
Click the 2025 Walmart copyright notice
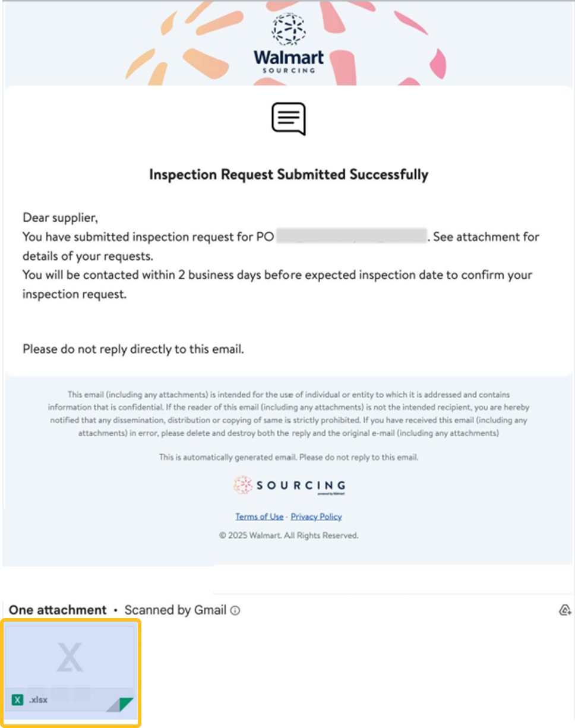[289, 535]
